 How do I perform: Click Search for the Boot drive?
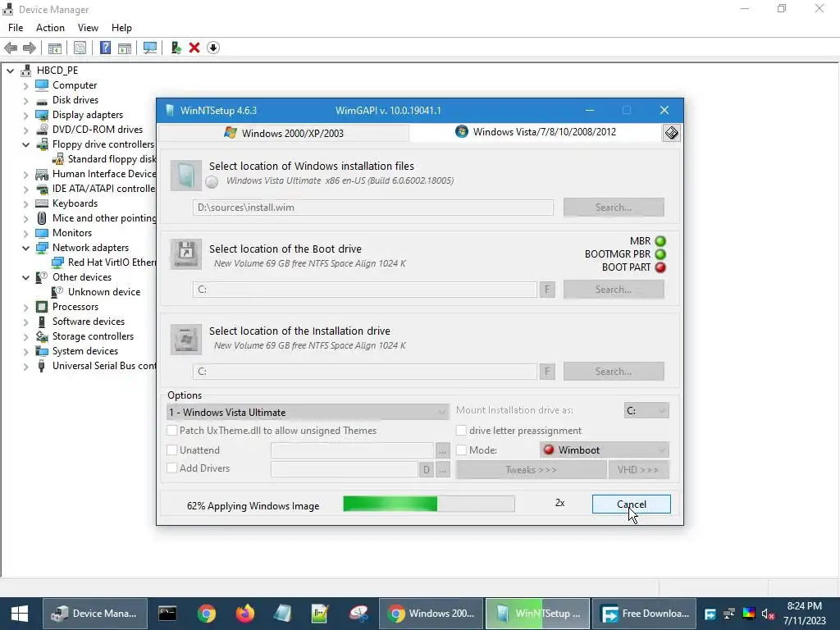[614, 290]
